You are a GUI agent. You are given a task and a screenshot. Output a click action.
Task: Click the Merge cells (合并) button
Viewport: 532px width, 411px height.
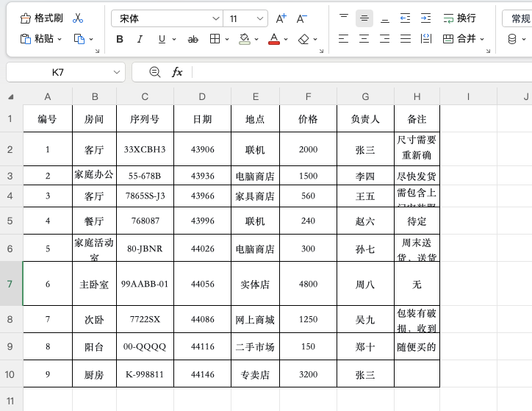click(x=459, y=39)
